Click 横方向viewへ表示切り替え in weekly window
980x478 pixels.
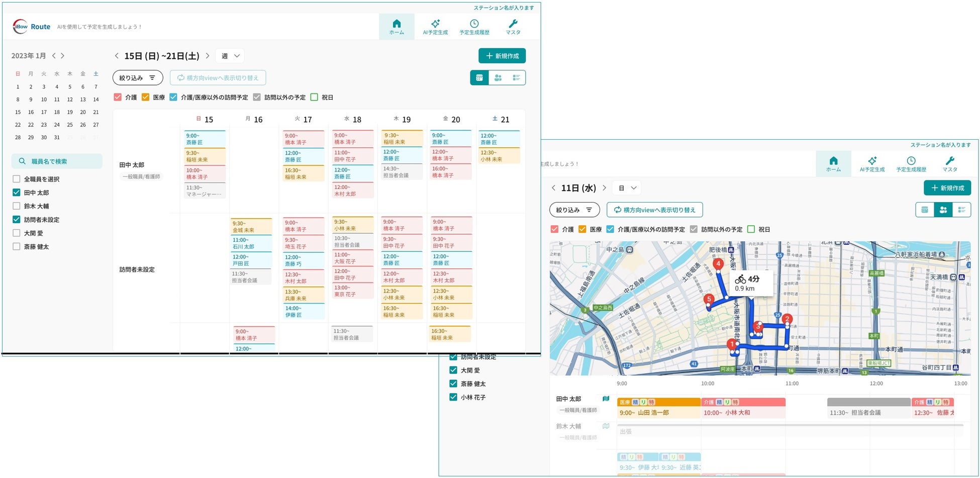coord(218,78)
